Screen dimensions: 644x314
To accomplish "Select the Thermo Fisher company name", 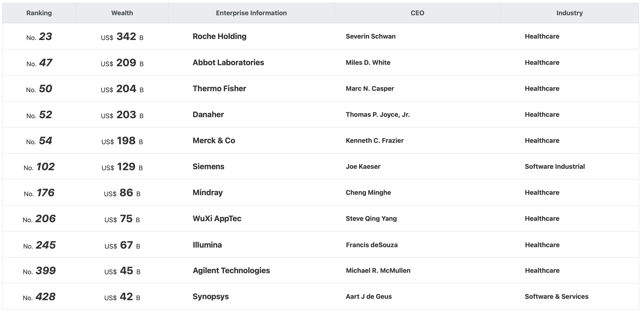I will point(219,89).
